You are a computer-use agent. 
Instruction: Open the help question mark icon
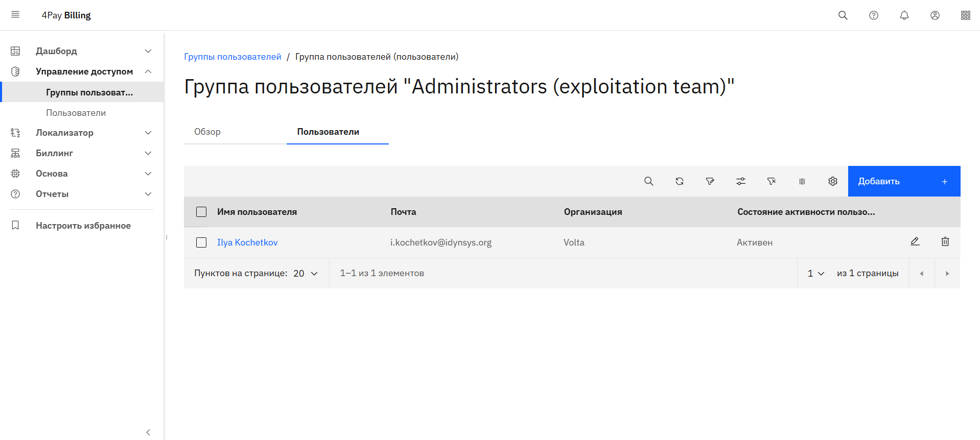click(873, 15)
